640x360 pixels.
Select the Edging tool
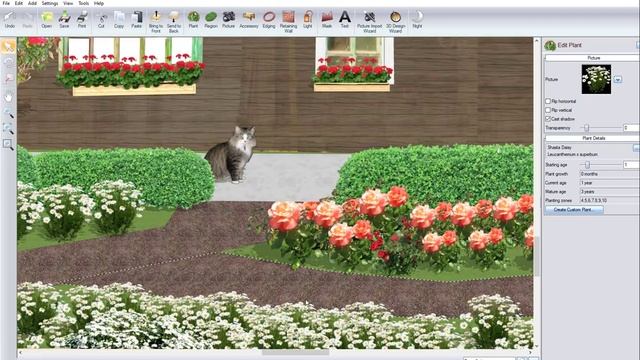coord(269,20)
